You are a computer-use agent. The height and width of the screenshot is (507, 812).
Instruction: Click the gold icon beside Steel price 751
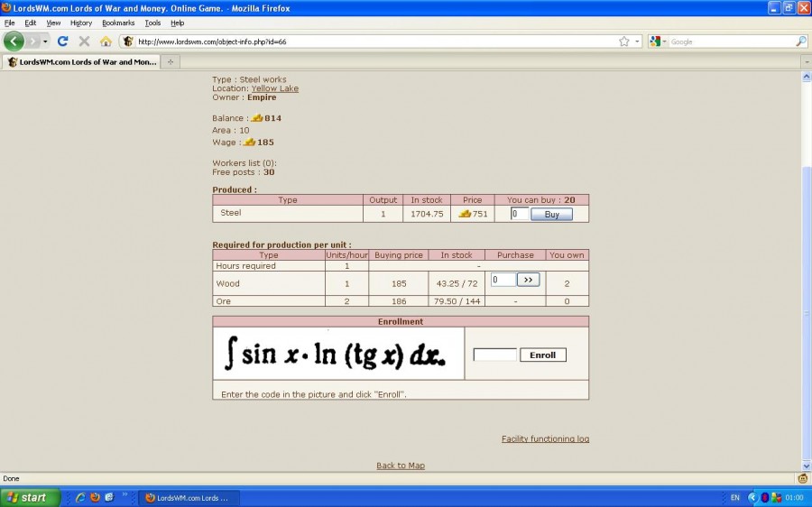(x=465, y=214)
